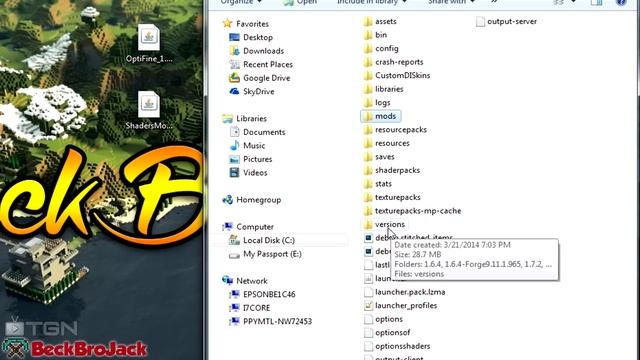Open the I7CORE network computer
Image resolution: width=640 pixels, height=360 pixels.
coord(250,307)
